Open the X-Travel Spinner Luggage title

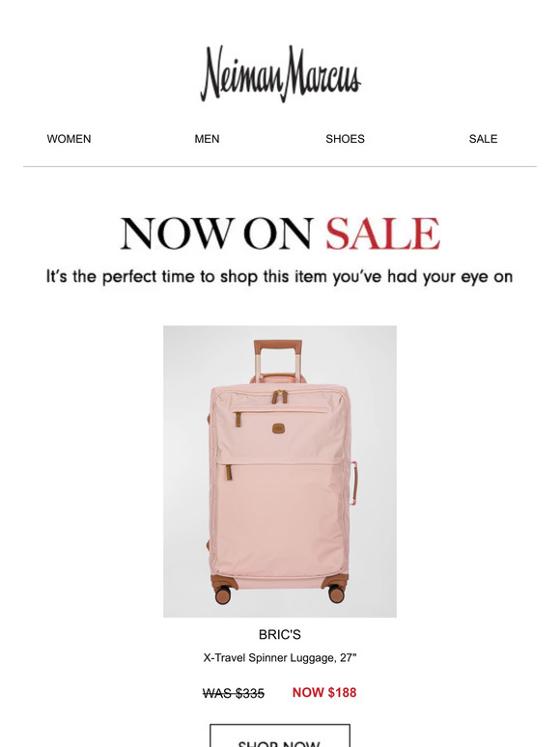click(x=280, y=658)
